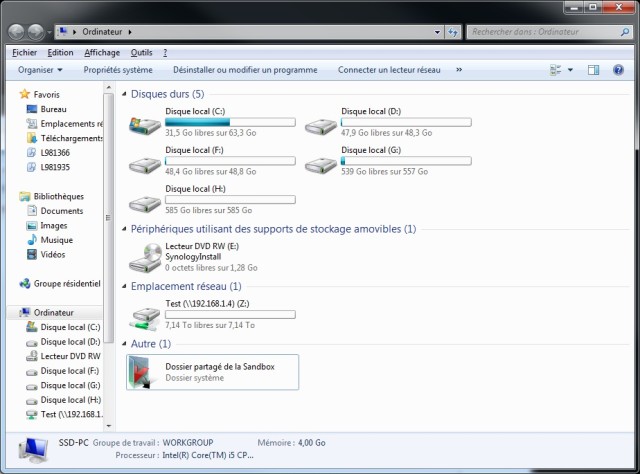This screenshot has height=474, width=640.
Task: Click Propriétés système button
Action: (118, 70)
